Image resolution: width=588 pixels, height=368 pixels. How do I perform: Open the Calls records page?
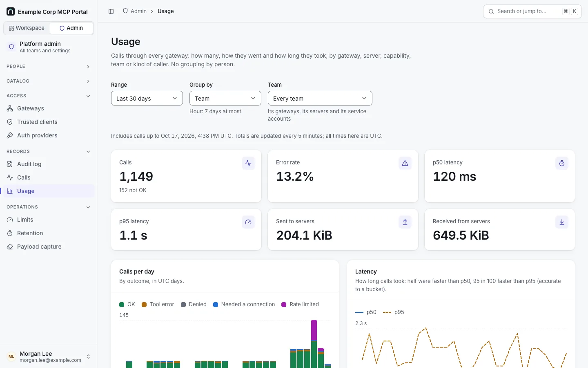pos(49,177)
